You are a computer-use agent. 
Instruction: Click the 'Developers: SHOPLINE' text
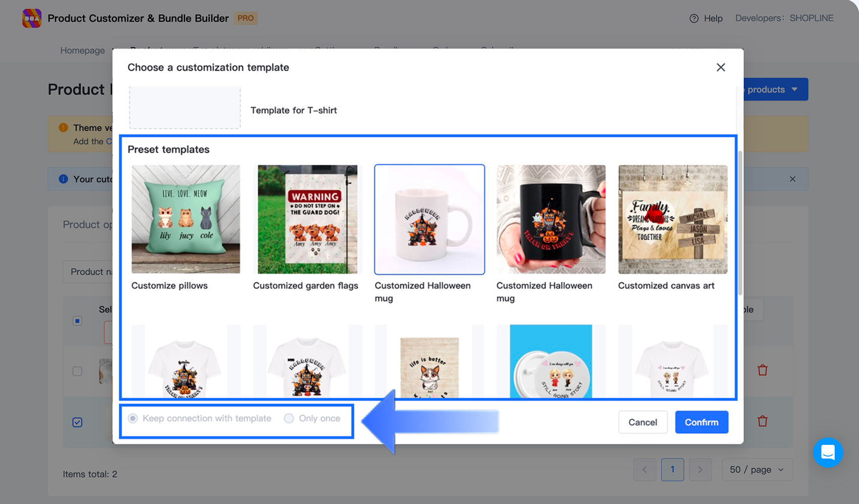point(784,18)
